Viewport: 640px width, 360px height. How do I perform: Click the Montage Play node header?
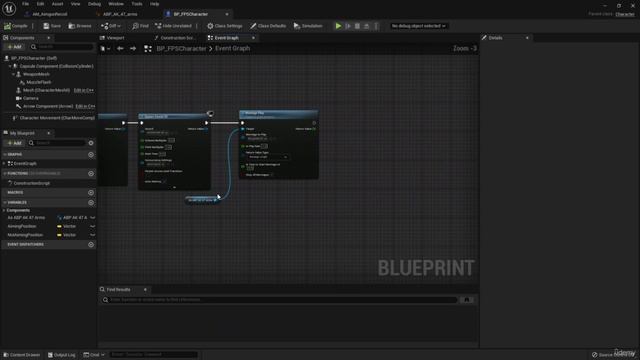(279, 115)
